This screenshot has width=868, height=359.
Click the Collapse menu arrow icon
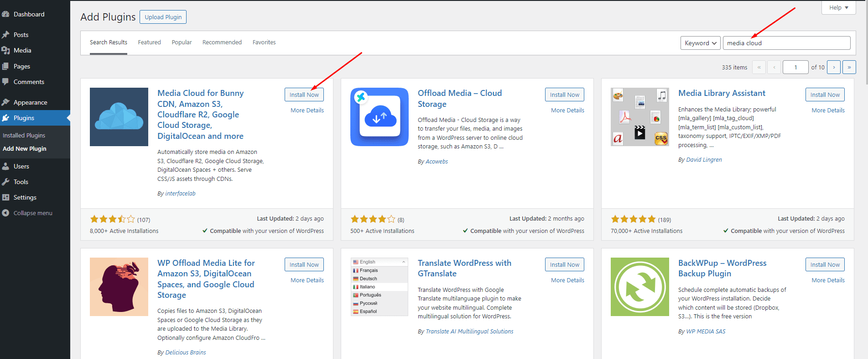[5, 213]
